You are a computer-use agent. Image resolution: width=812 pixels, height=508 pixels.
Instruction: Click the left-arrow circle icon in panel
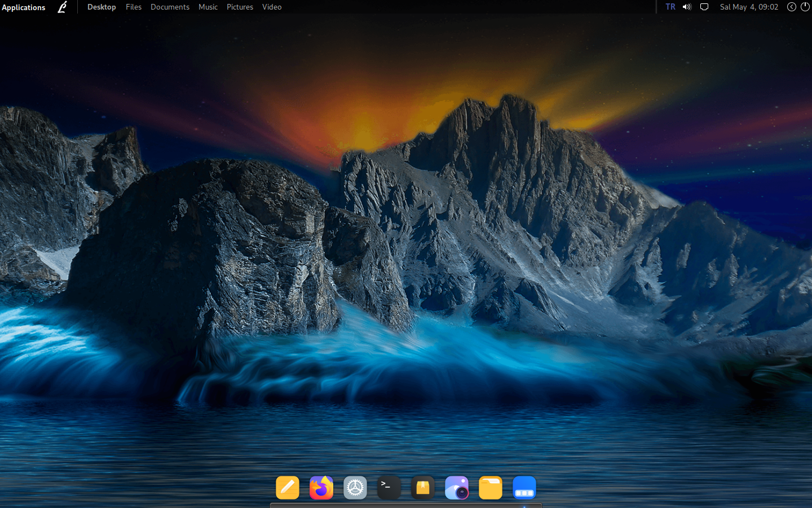coord(792,7)
